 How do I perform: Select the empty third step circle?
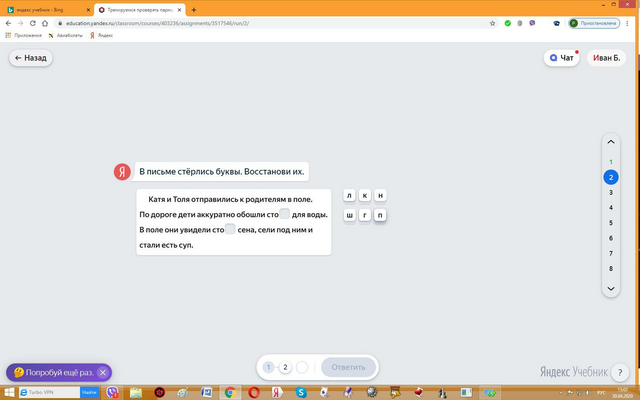(302, 367)
